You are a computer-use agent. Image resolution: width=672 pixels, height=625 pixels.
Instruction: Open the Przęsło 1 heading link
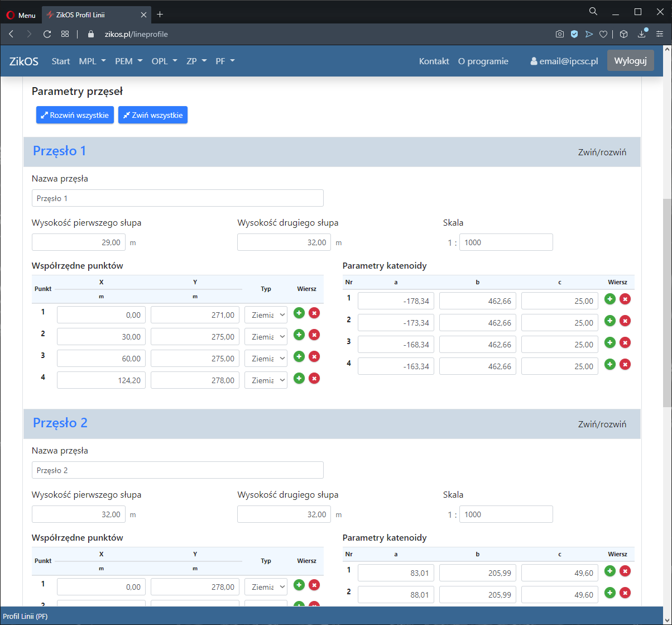[x=60, y=151]
